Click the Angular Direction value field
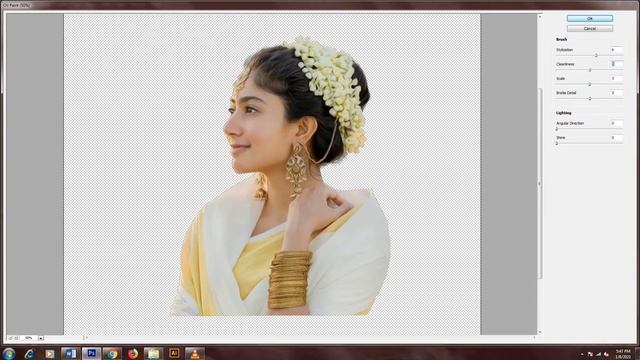Image resolution: width=640 pixels, height=360 pixels. (x=616, y=123)
